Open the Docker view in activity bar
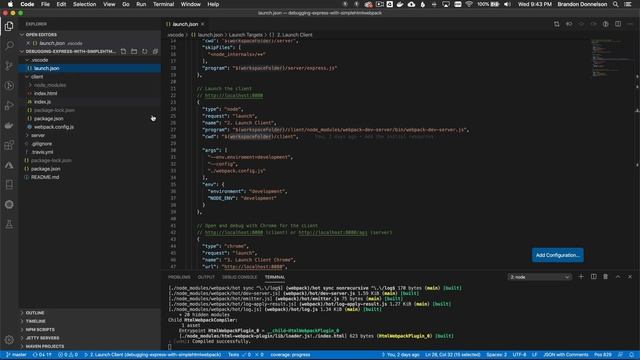 tap(9, 126)
